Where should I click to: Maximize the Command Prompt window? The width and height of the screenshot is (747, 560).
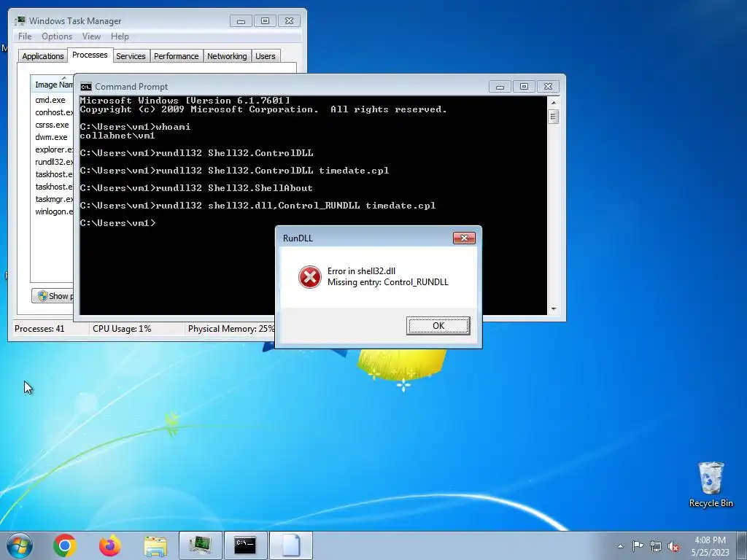click(524, 87)
